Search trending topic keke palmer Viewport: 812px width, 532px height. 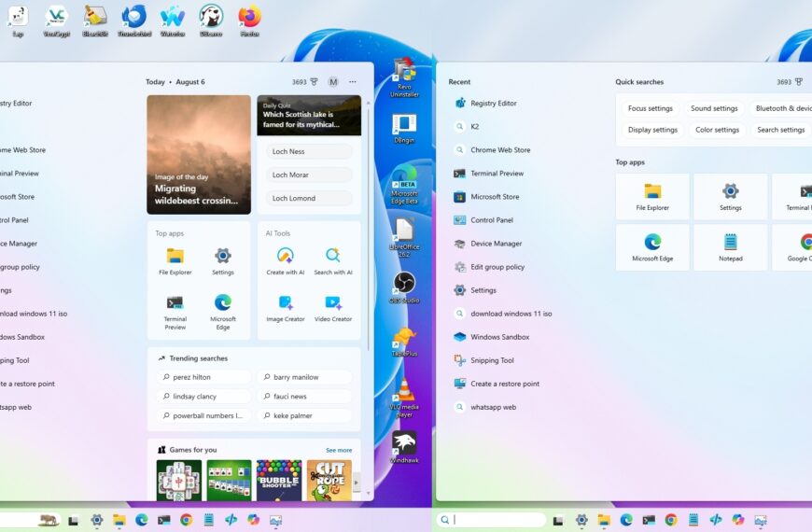304,415
